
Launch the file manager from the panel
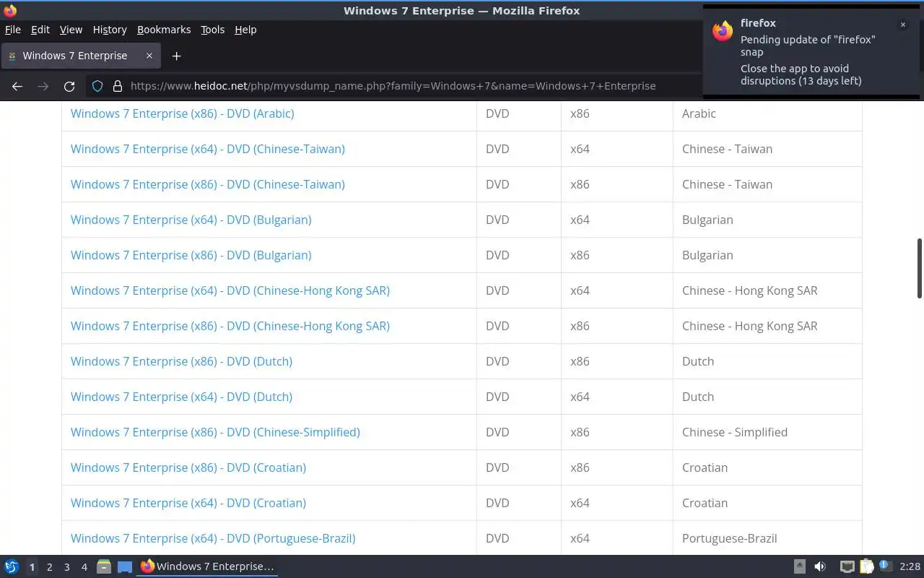pos(104,566)
